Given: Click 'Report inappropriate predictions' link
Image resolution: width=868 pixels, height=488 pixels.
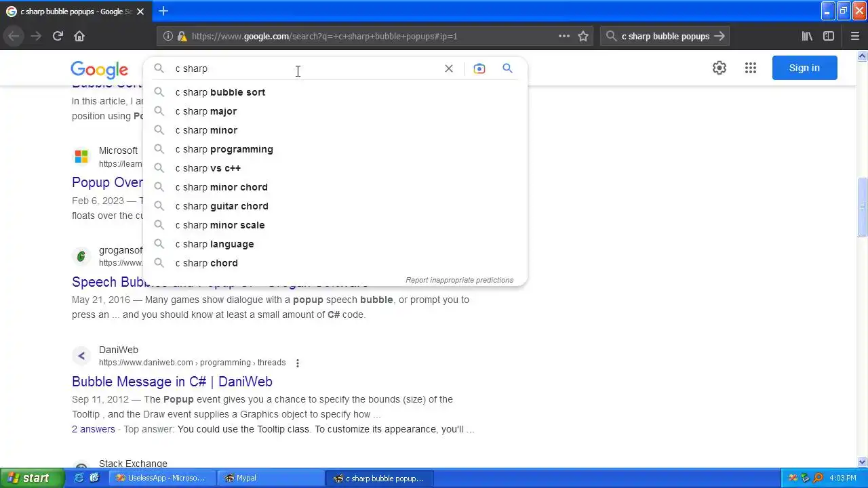Looking at the screenshot, I should 459,280.
